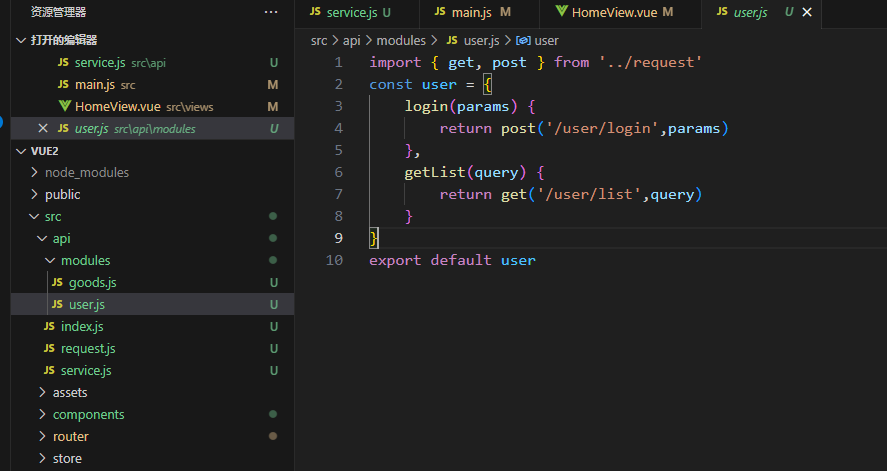887x471 pixels.
Task: Switch to the main.js tab
Action: (x=479, y=14)
